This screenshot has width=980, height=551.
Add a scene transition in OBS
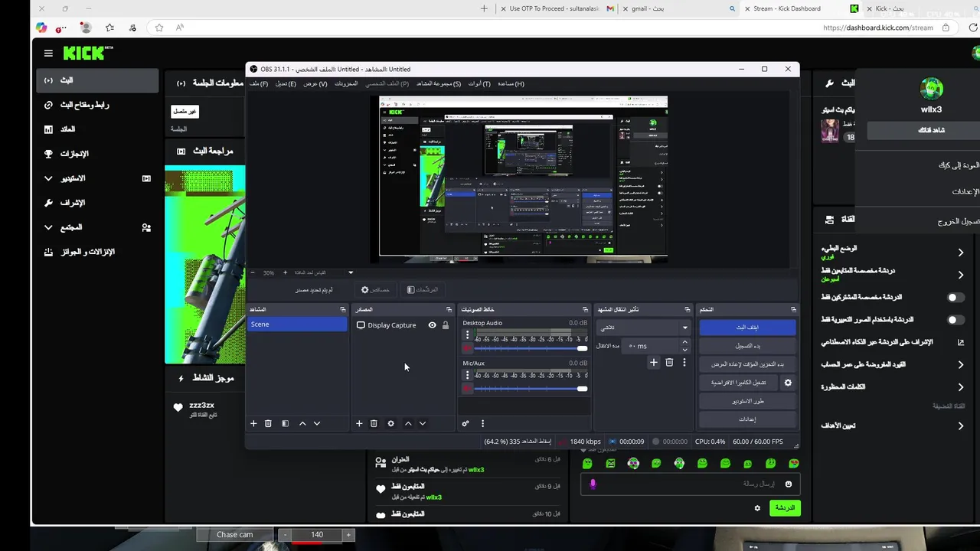pyautogui.click(x=653, y=362)
